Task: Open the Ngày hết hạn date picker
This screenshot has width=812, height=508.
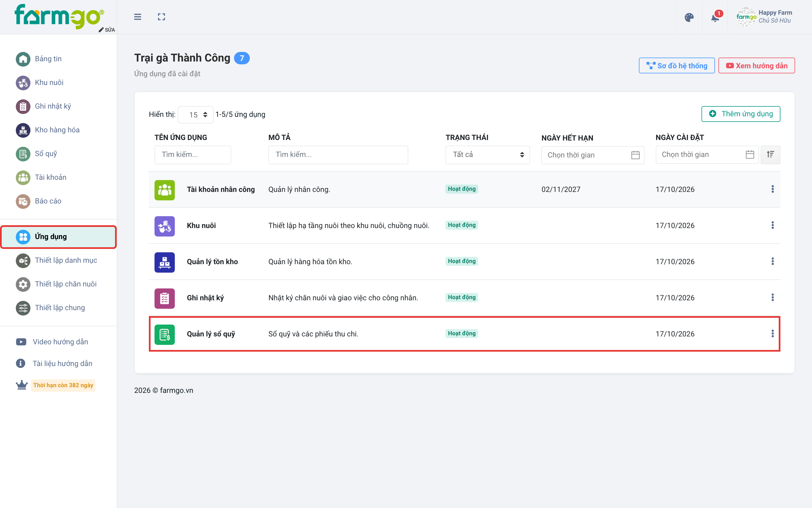Action: point(593,155)
